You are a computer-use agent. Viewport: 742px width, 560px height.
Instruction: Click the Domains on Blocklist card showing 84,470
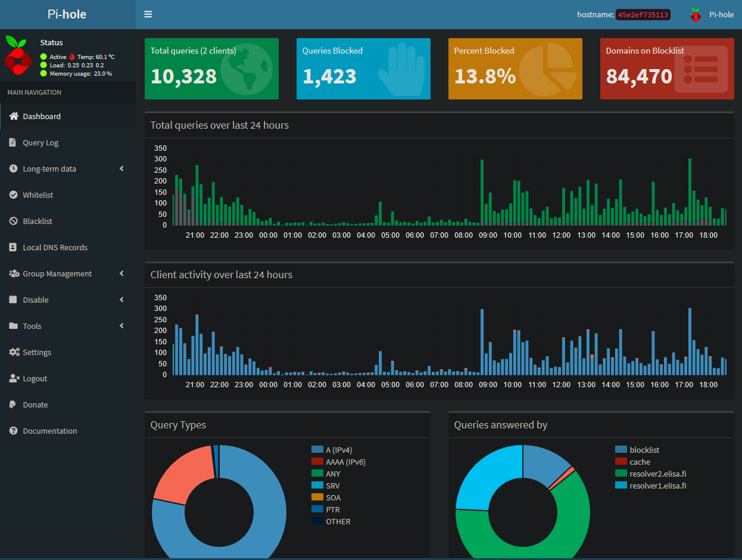coord(667,69)
